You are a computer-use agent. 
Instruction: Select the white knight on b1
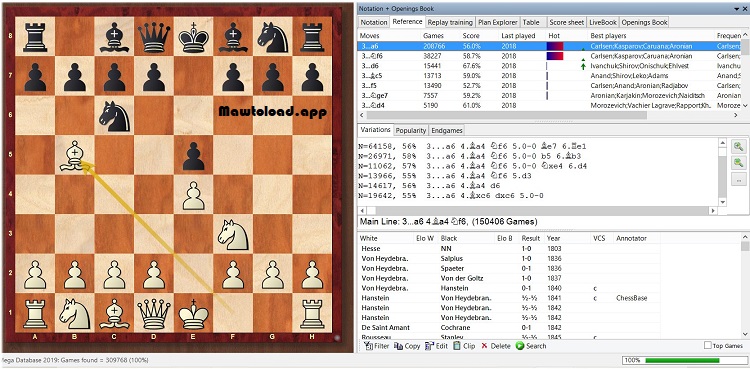coord(75,313)
